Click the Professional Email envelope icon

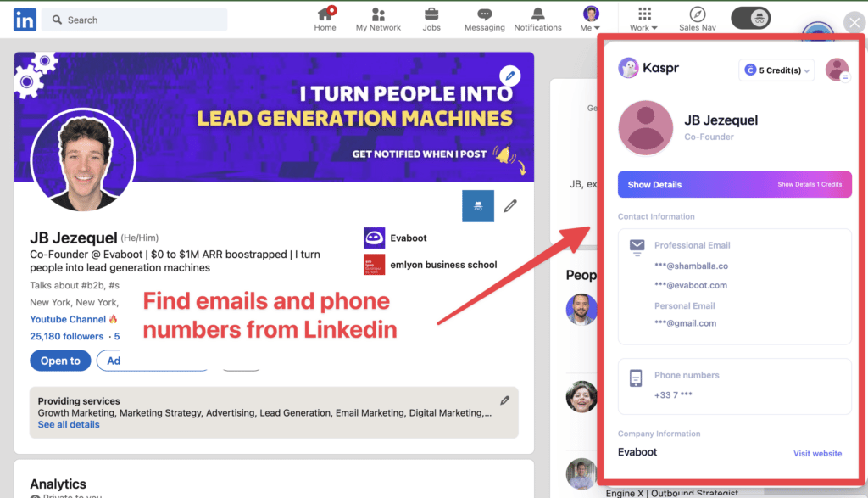click(x=637, y=247)
